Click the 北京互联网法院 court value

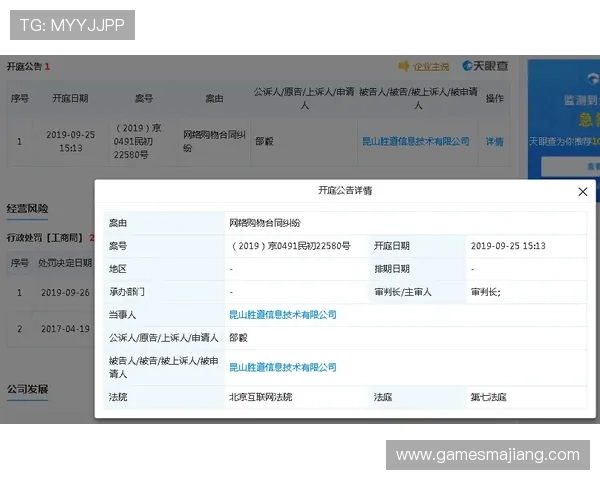coord(260,397)
